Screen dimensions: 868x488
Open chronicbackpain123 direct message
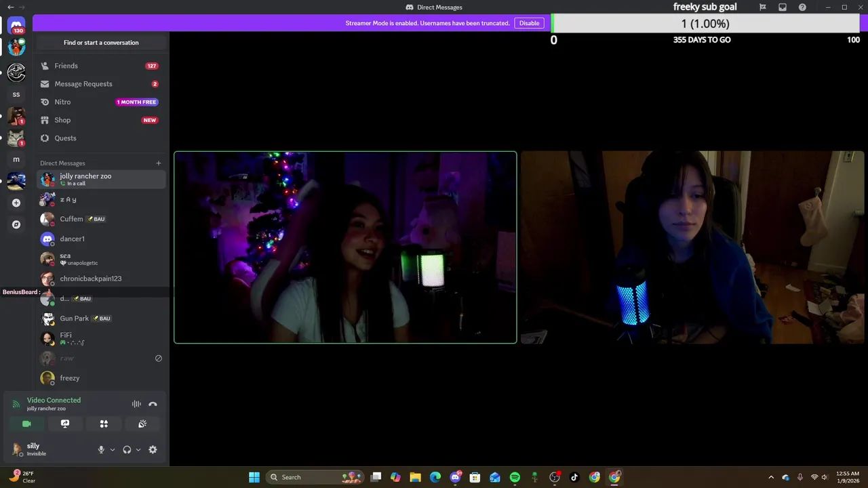(100, 279)
